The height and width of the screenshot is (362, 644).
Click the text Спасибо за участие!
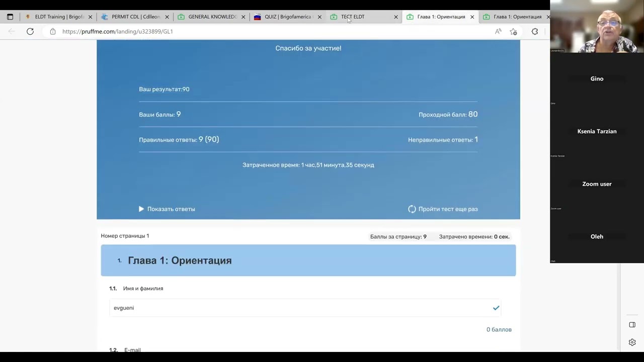coord(308,48)
